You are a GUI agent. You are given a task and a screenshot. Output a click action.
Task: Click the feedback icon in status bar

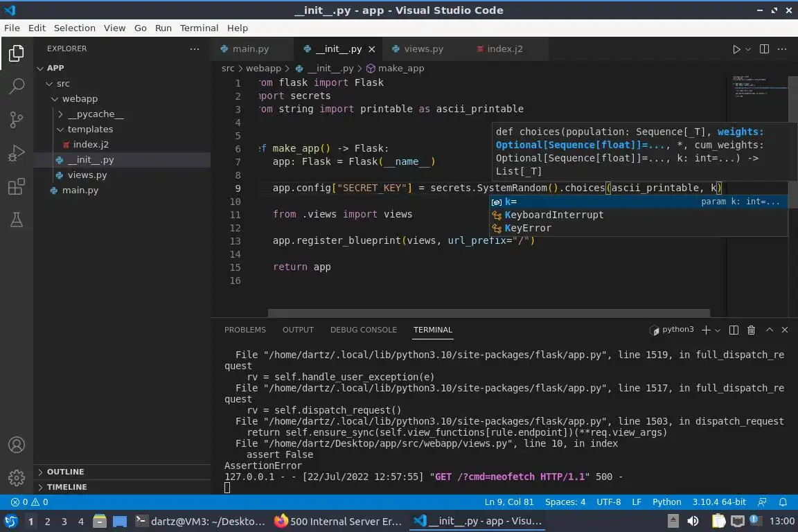[x=762, y=502]
